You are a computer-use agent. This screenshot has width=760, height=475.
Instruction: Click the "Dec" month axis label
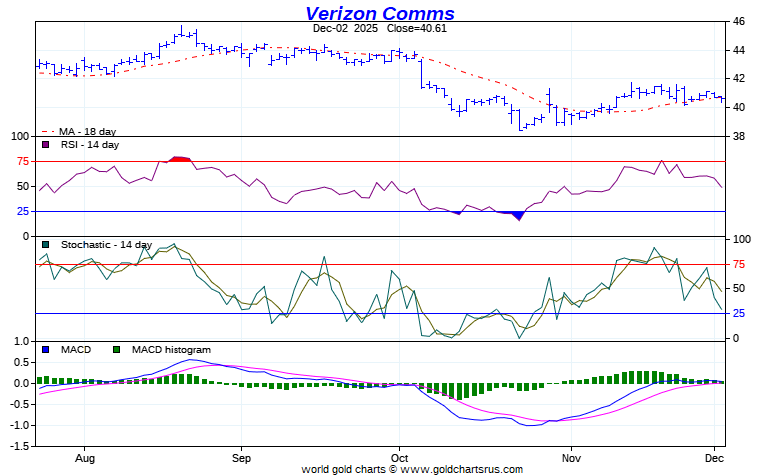pos(714,458)
